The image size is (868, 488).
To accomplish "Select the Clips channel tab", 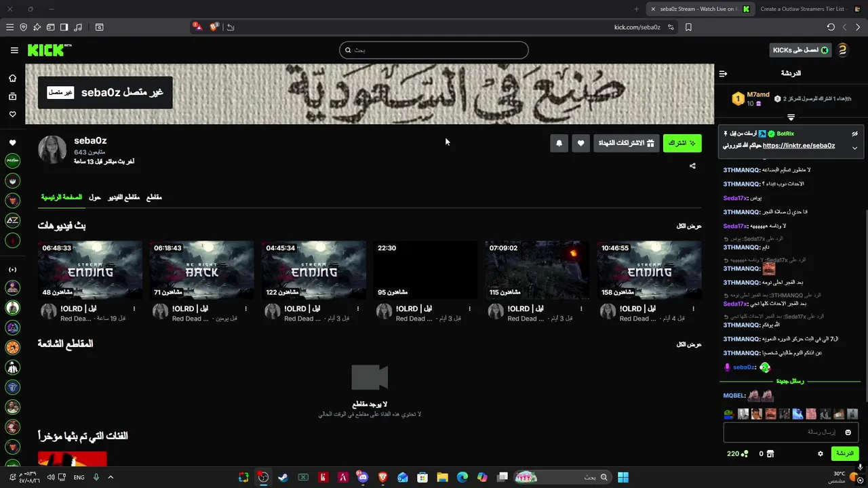I will tap(154, 197).
